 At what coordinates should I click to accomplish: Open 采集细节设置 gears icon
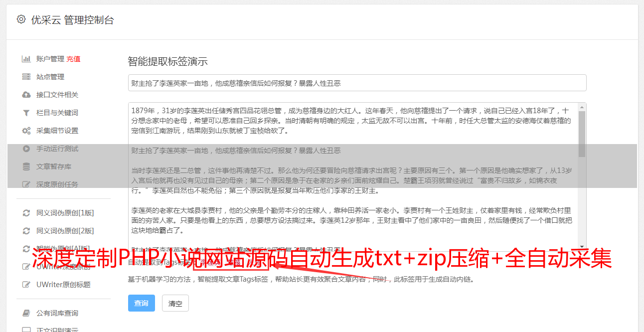tap(26, 131)
